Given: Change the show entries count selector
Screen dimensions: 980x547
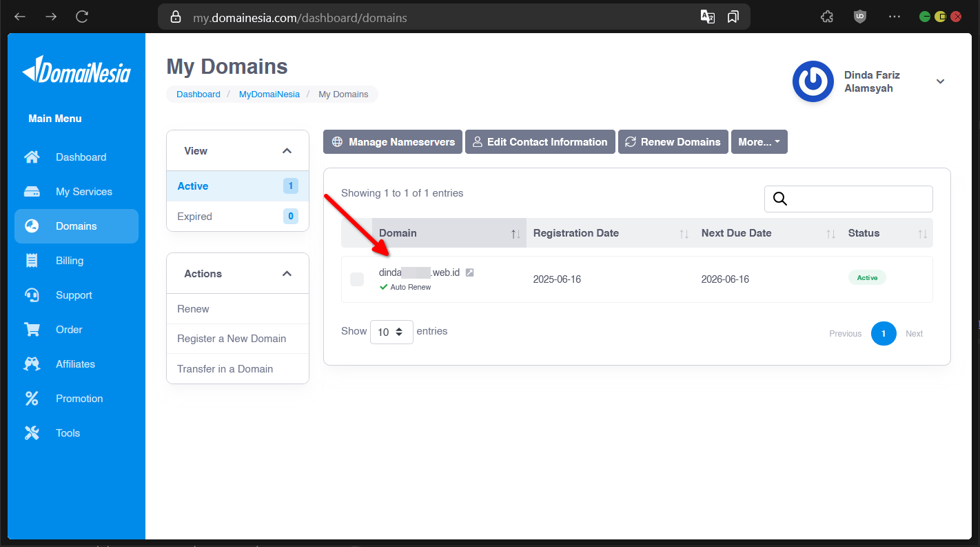Looking at the screenshot, I should [x=391, y=332].
